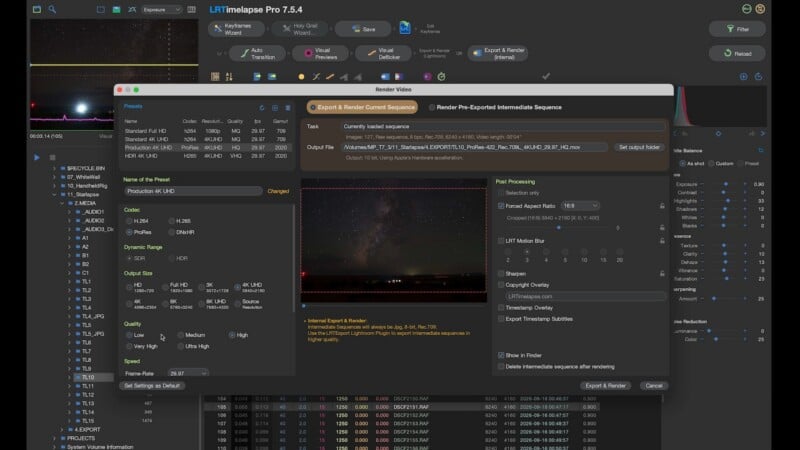Click the purple circle icon in icon strip

pyautogui.click(x=428, y=77)
